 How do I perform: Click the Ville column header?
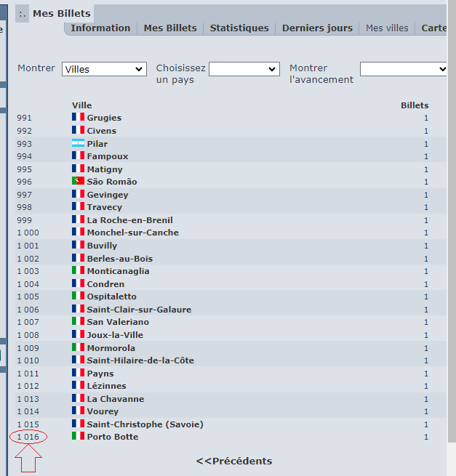coord(81,105)
